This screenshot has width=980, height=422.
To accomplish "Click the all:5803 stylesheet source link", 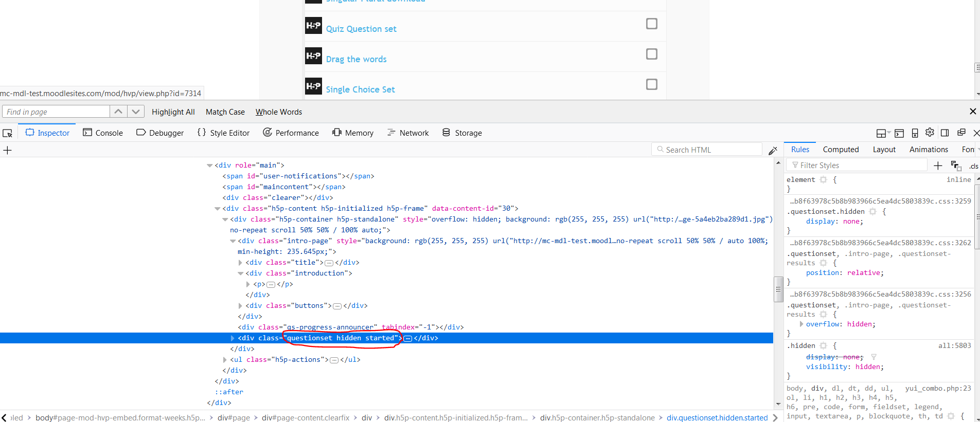I will 954,345.
